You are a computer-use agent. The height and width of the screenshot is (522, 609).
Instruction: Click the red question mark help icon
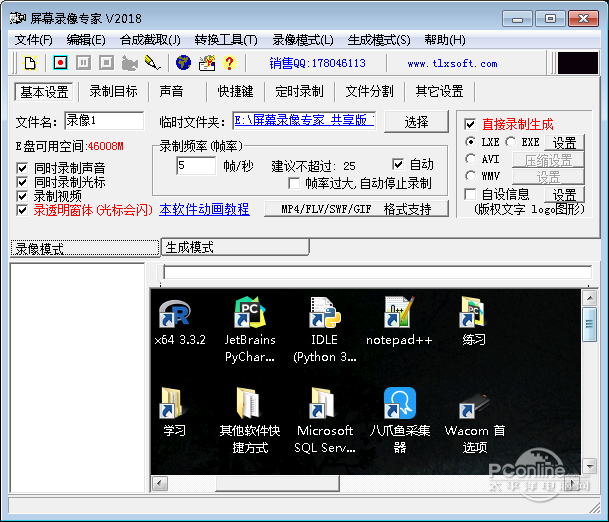pos(230,63)
